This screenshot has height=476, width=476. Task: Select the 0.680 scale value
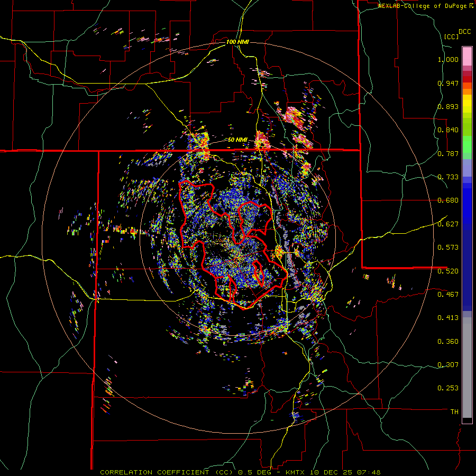coord(448,200)
